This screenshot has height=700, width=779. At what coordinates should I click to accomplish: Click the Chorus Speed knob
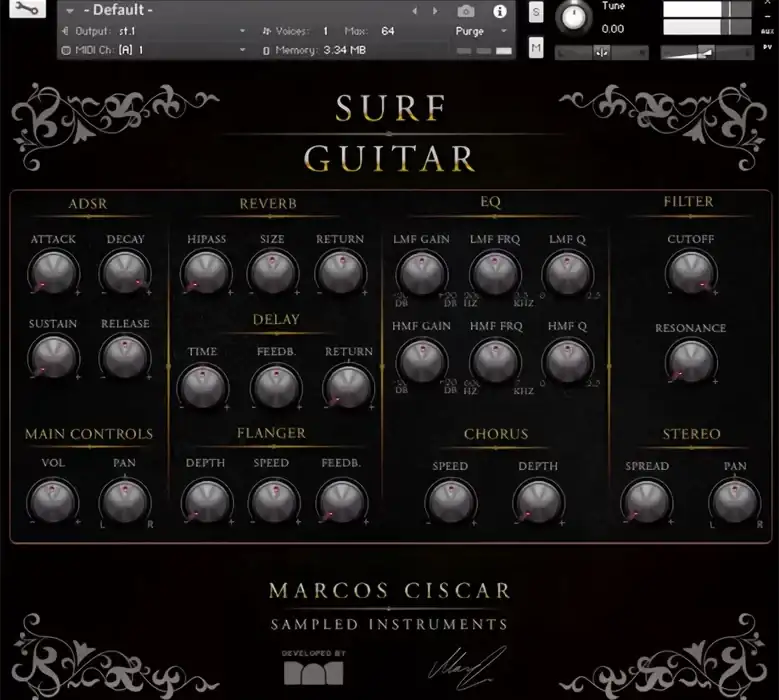pyautogui.click(x=451, y=501)
